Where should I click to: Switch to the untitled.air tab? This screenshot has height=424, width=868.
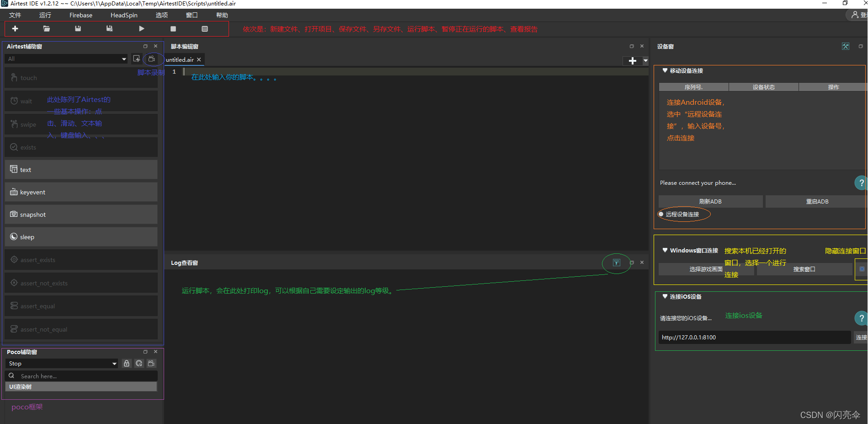point(180,59)
